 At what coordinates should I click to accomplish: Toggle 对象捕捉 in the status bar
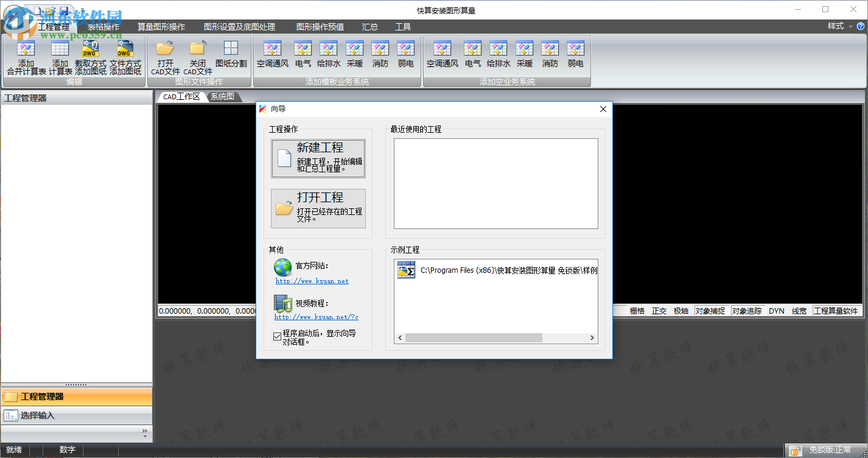click(710, 311)
